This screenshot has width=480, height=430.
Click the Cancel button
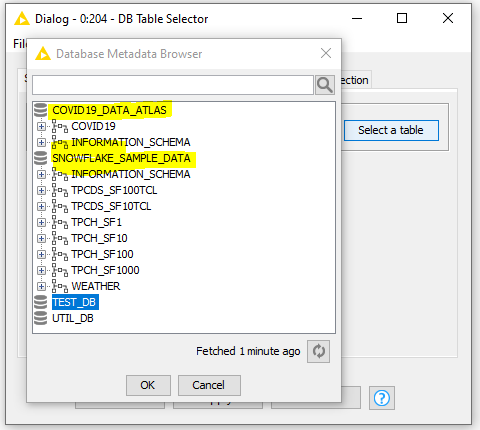[209, 385]
